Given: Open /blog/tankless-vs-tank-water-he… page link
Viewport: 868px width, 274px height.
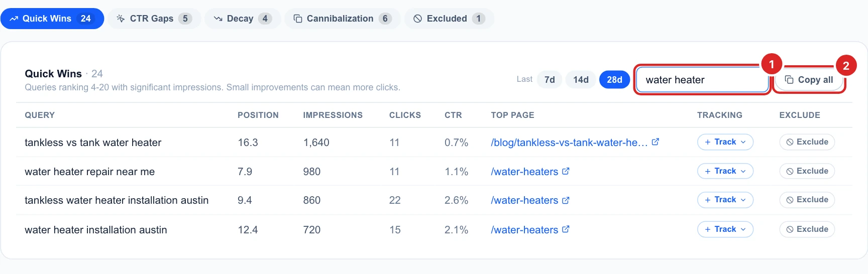Looking at the screenshot, I should [569, 143].
